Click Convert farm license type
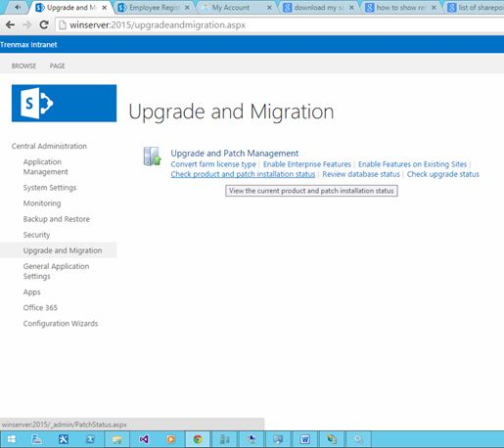 pos(213,164)
